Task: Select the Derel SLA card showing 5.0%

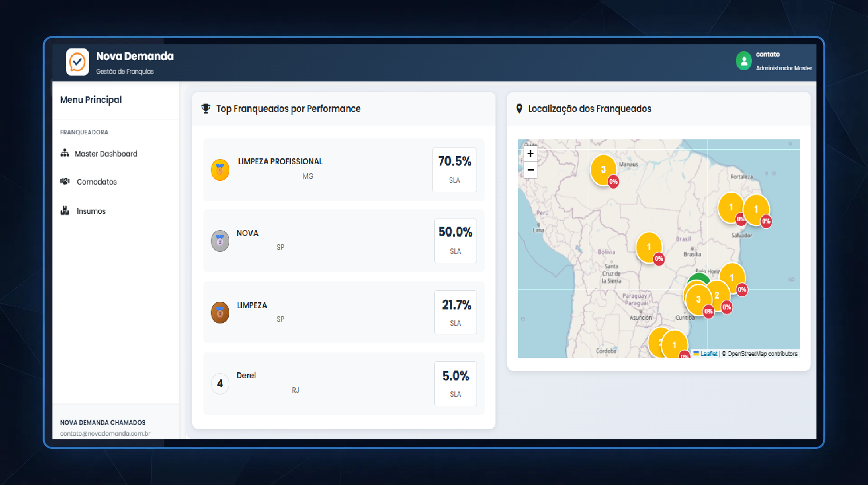Action: [455, 383]
